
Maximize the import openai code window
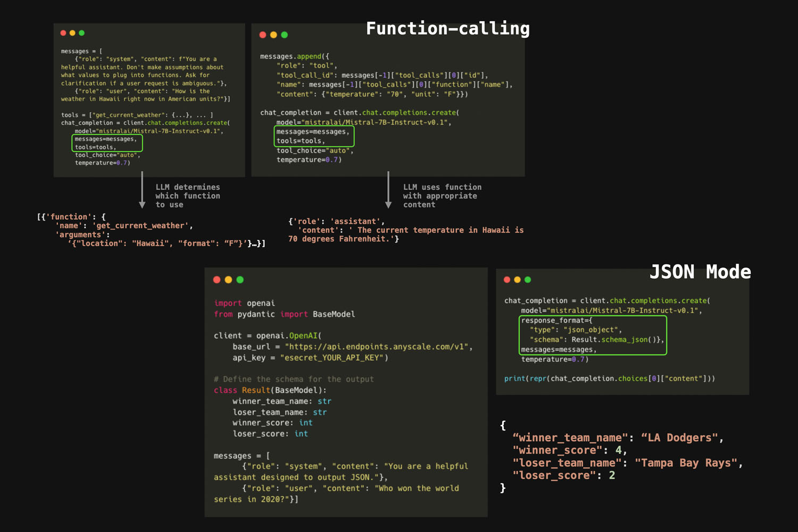tap(240, 280)
